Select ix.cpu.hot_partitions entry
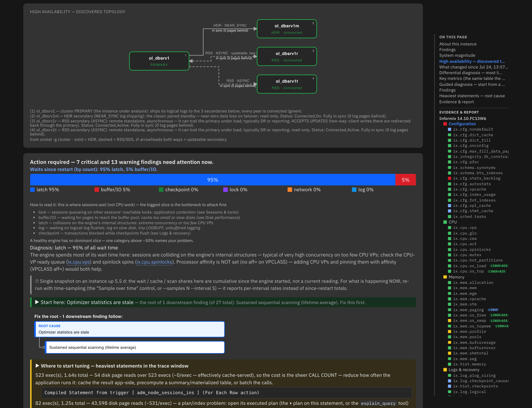Viewport: 532px width, 408px height. click(x=478, y=260)
